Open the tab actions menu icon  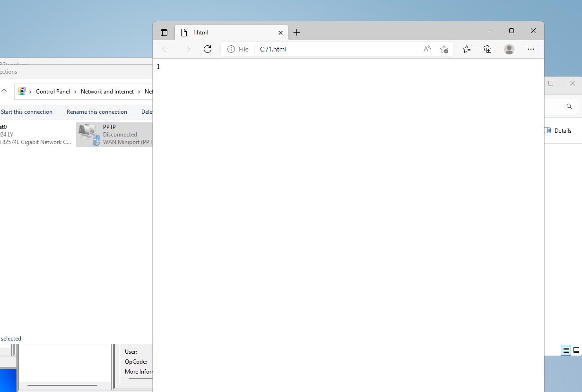(164, 33)
